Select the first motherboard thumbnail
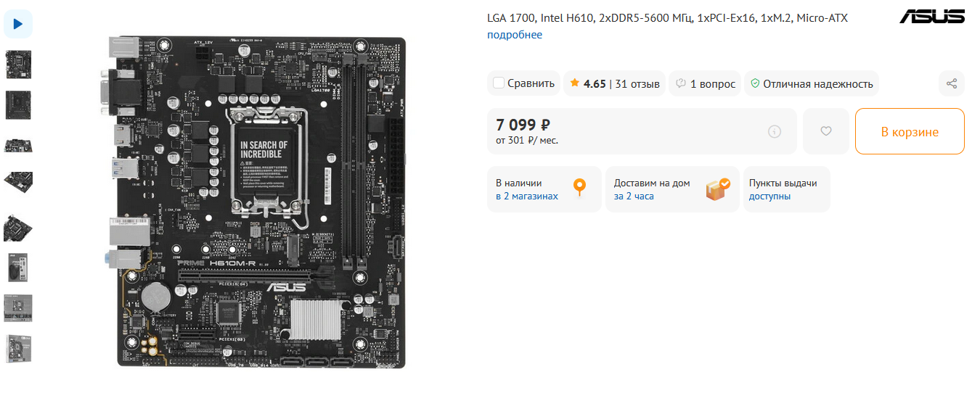Viewport: 980px width, 393px height. 18,65
